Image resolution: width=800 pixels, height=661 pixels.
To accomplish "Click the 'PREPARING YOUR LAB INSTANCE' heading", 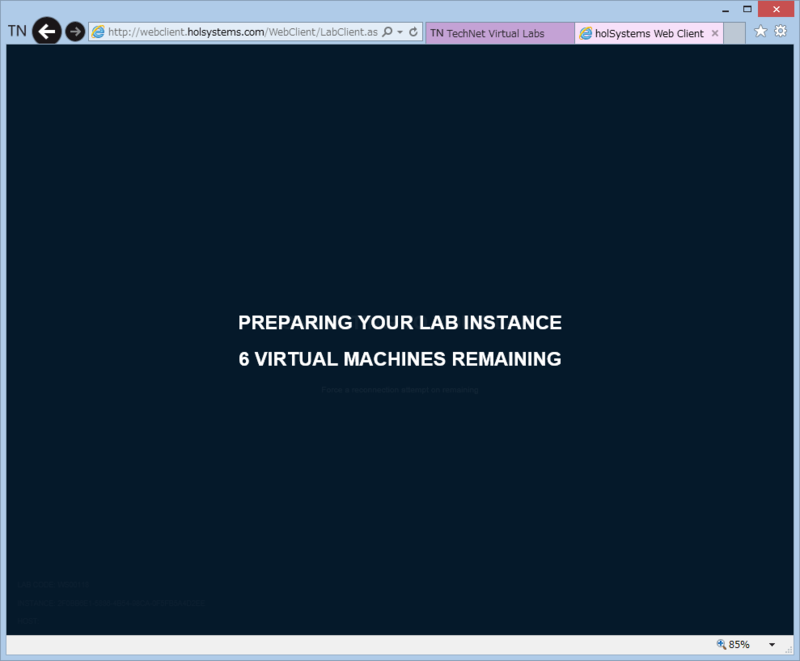I will tap(400, 322).
